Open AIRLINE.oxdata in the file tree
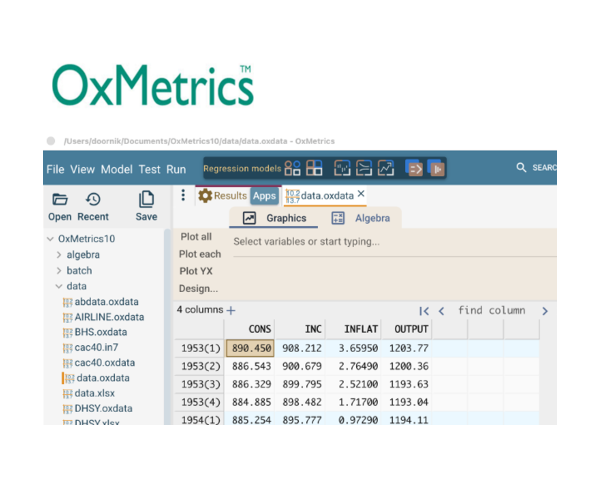600x477 pixels. tap(108, 317)
